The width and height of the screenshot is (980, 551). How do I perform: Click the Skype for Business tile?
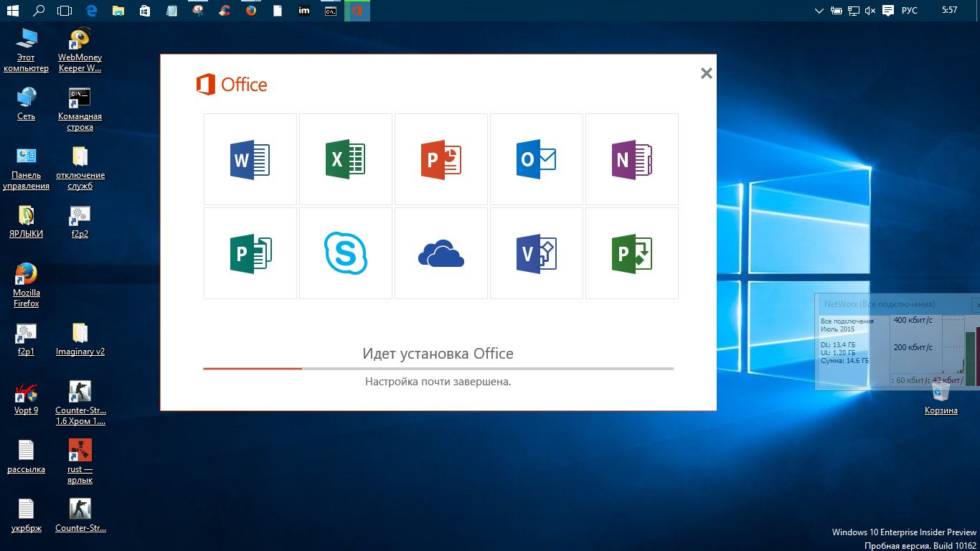click(x=345, y=253)
